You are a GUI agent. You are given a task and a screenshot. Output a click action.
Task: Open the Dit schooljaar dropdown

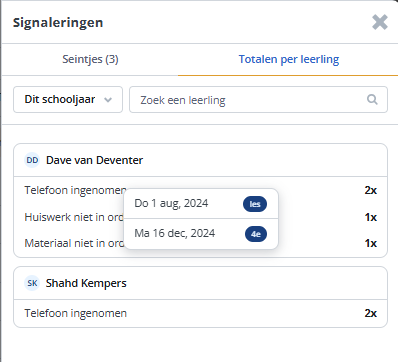coord(68,99)
